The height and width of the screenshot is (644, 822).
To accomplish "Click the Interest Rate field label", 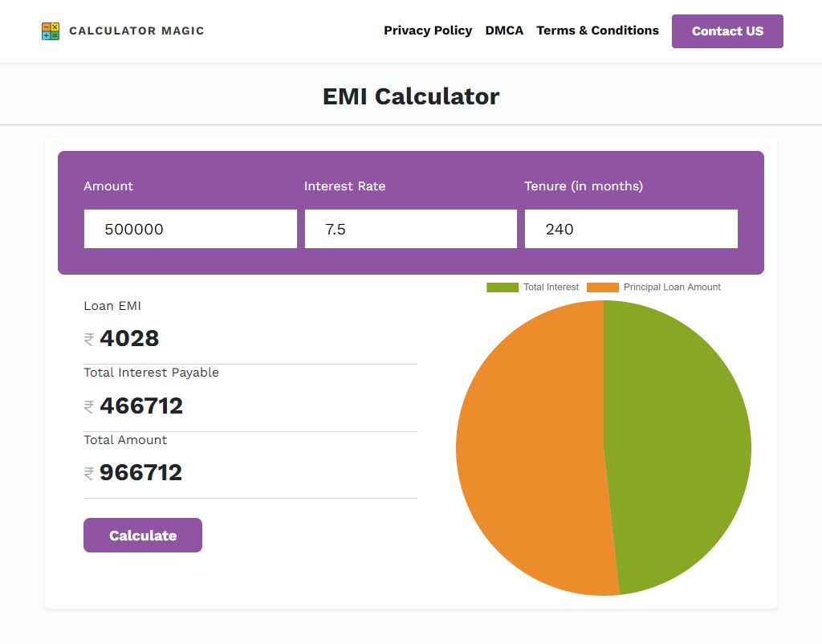I will click(x=345, y=186).
